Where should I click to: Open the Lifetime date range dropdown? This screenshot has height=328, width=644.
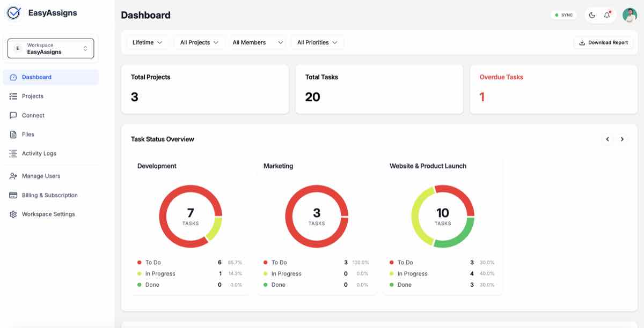coord(146,42)
